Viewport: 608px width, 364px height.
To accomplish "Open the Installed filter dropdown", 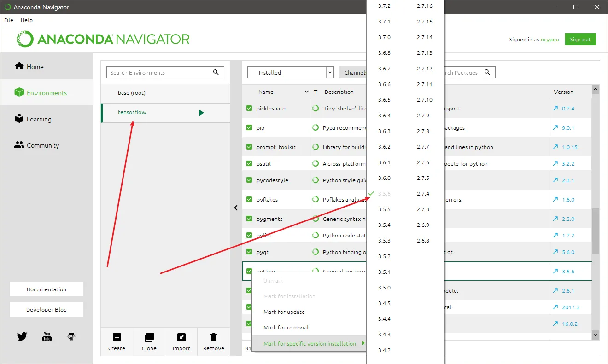I will [x=290, y=72].
